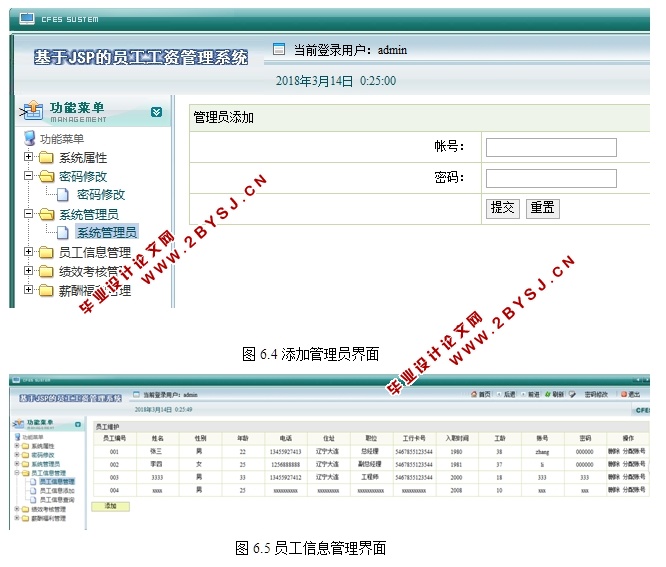Click 刷新 in the Figure 6.5 toolbar
The image size is (666, 567).
558,395
